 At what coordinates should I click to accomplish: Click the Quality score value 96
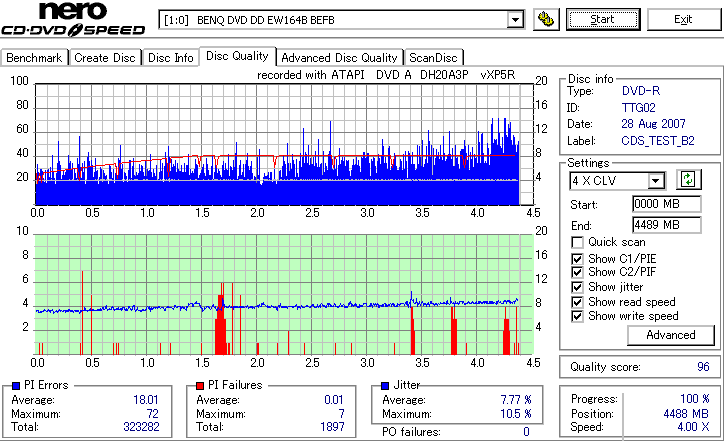pyautogui.click(x=703, y=367)
